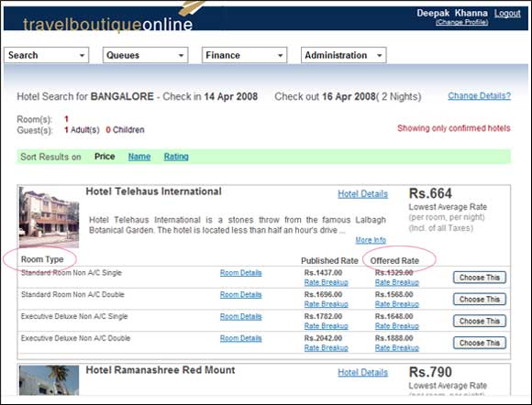Open Rate Breakup under offered rate Rs.1329.00

(397, 282)
